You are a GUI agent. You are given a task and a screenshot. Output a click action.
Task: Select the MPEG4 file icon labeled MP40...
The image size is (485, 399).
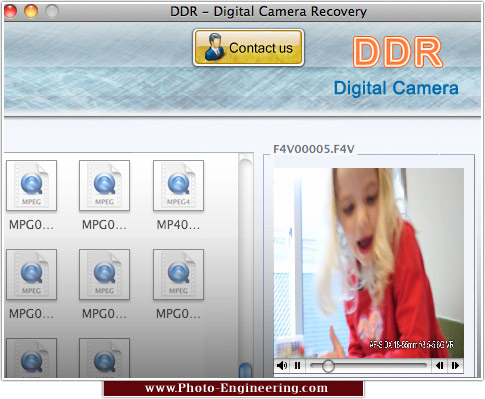[178, 185]
